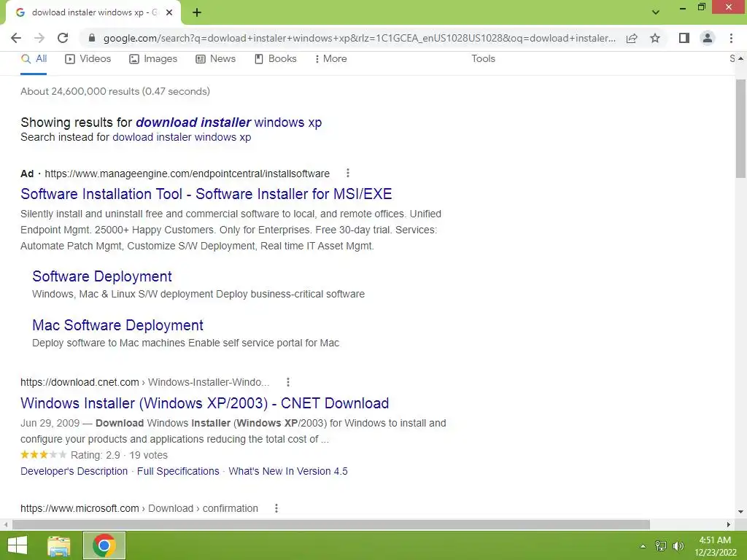Select the All results tab
This screenshot has height=560, width=747.
pos(34,59)
